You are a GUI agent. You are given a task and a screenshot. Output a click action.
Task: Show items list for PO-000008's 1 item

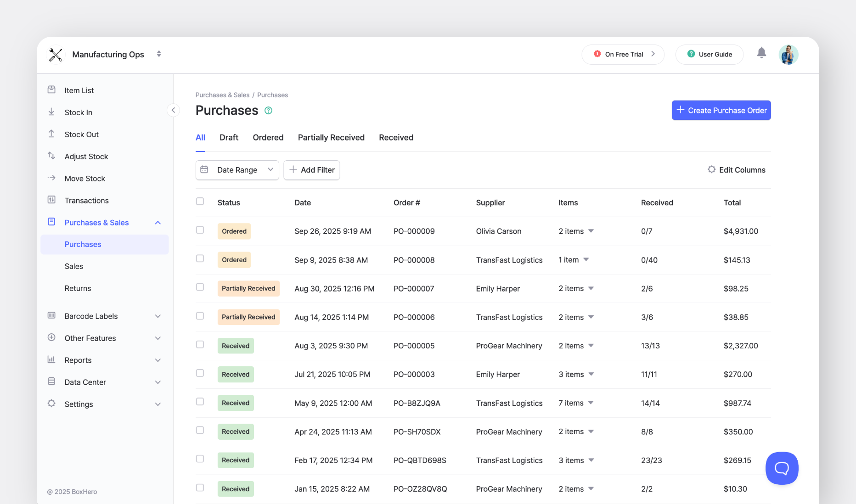(x=587, y=259)
